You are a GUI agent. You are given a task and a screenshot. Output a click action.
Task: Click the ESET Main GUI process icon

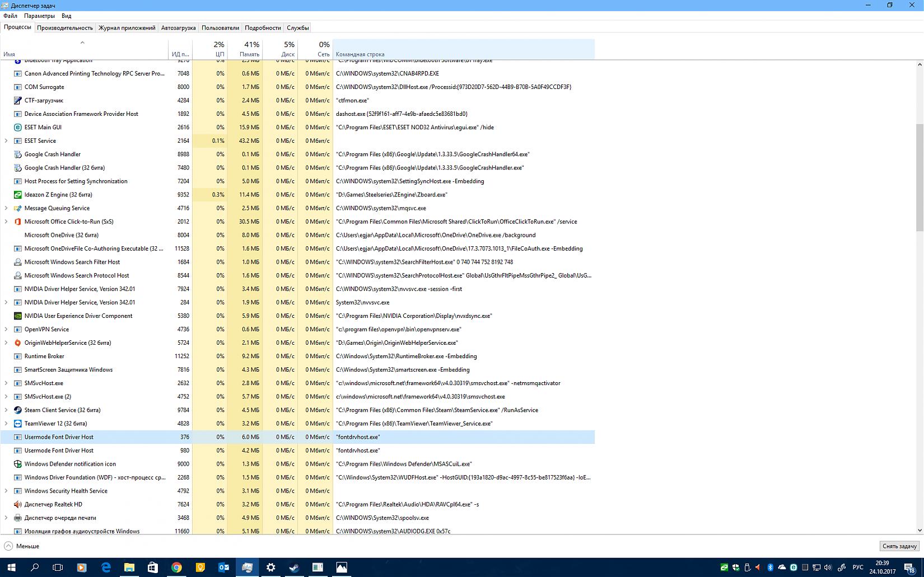click(17, 128)
